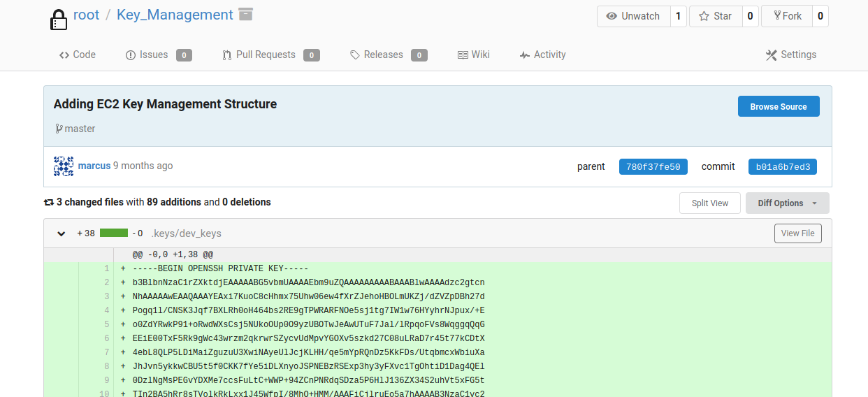868x397 pixels.
Task: Open the Pull Requests tab
Action: pos(259,55)
